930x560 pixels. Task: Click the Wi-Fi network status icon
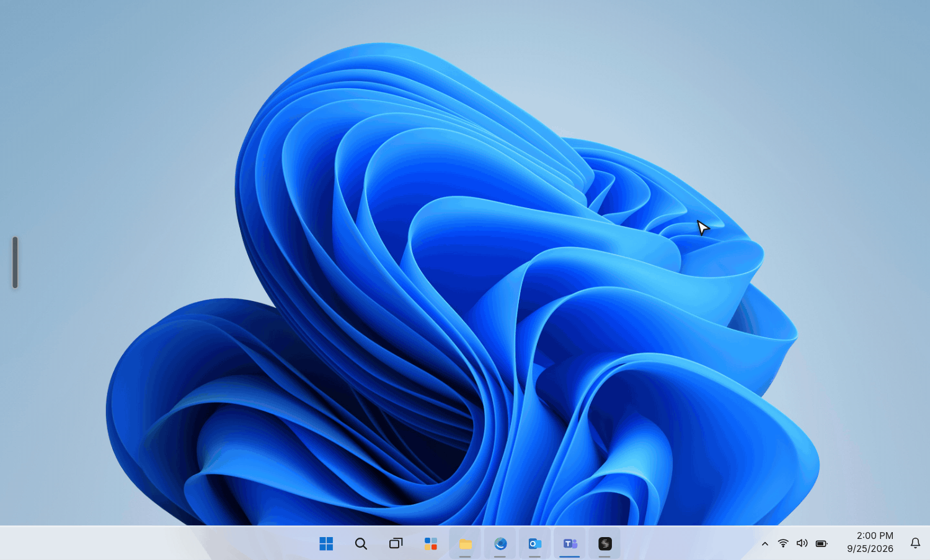783,543
